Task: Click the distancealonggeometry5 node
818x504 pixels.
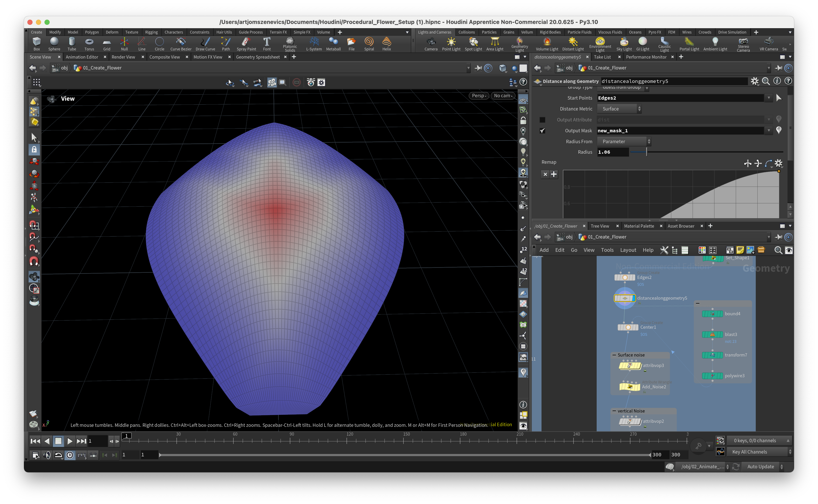Action: point(624,298)
